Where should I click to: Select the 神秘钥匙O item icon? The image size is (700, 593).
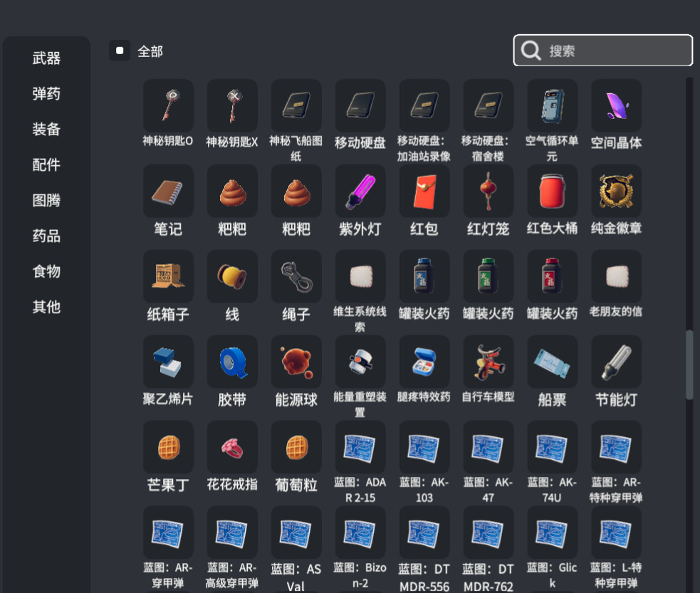pyautogui.click(x=168, y=104)
